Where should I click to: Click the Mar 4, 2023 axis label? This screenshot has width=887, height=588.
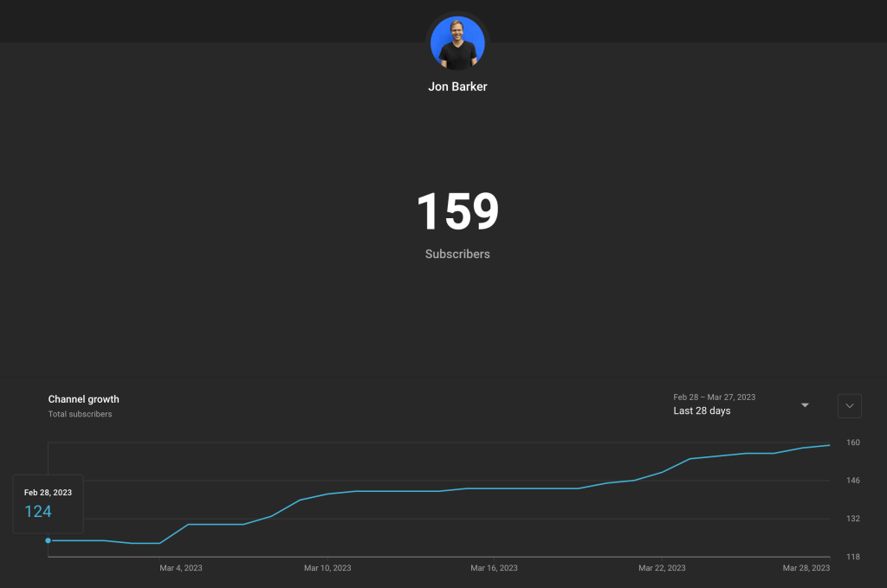[x=181, y=568]
